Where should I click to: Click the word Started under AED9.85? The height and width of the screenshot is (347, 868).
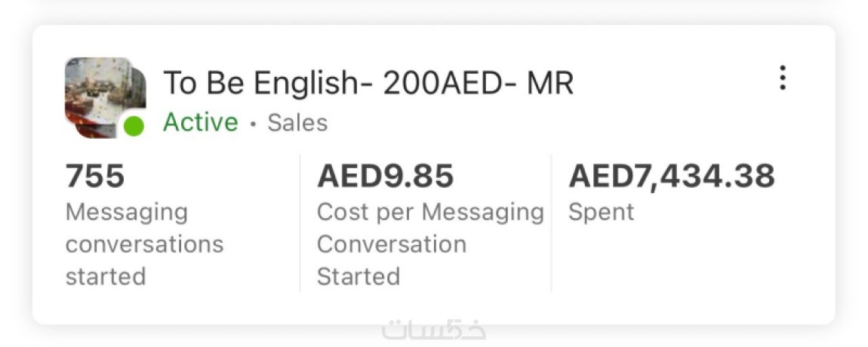[x=358, y=277]
